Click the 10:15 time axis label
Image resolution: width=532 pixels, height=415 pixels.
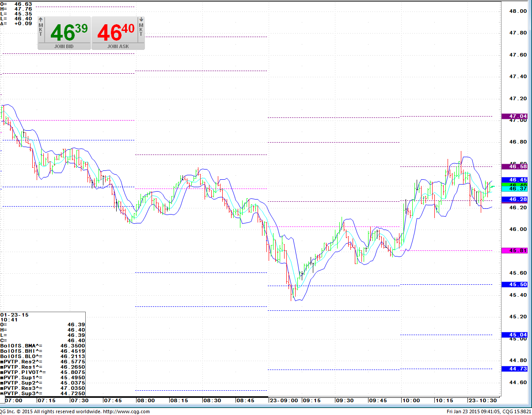(444, 400)
